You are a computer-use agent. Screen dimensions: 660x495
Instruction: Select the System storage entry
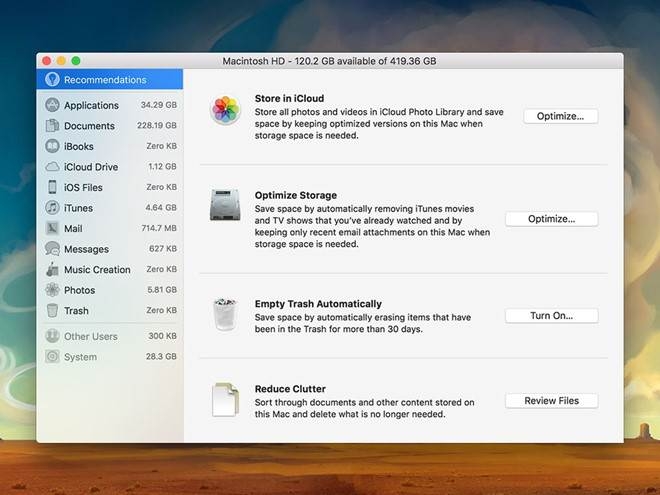coord(110,357)
